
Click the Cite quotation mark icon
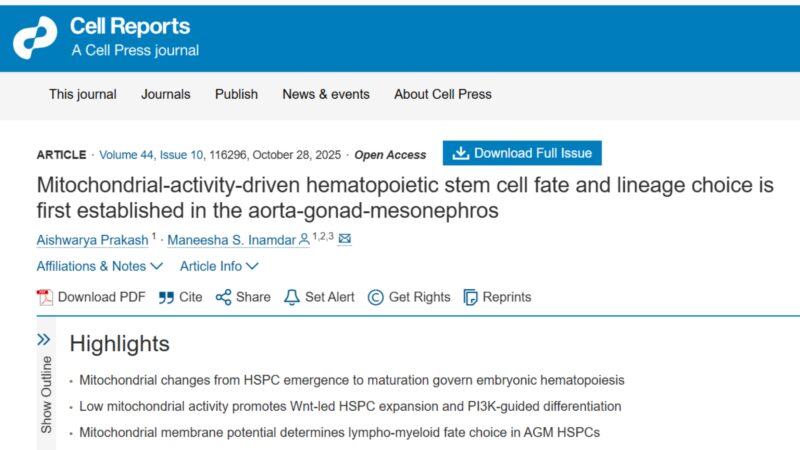166,297
